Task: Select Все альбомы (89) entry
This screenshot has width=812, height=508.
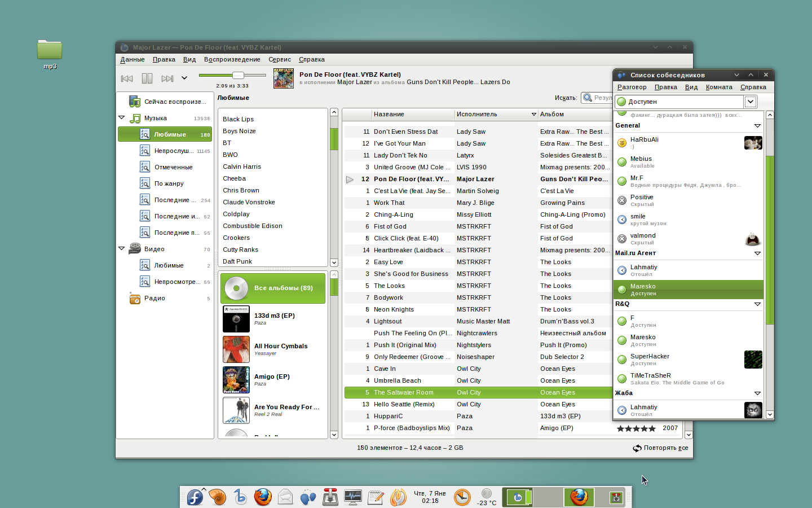Action: coord(273,288)
